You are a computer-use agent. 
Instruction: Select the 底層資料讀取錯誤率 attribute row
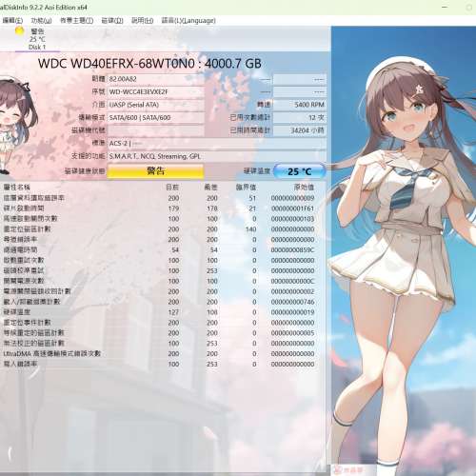[163, 198]
